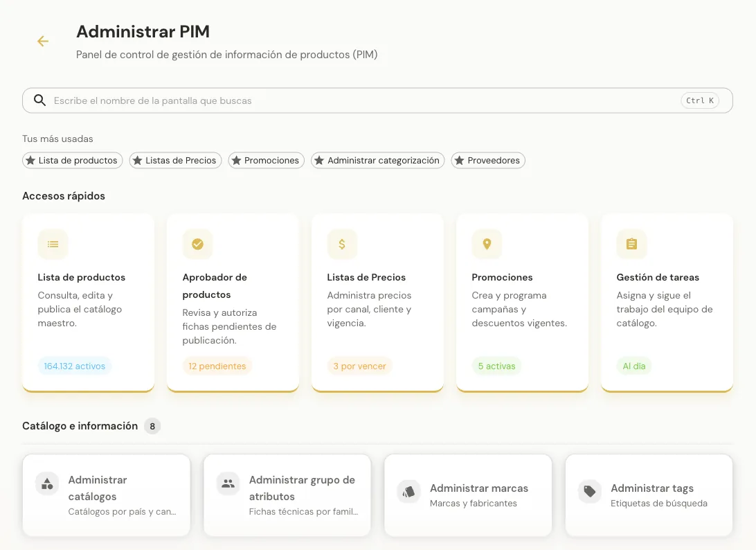Click the magnifier search icon
The height and width of the screenshot is (550, 756).
[x=39, y=100]
